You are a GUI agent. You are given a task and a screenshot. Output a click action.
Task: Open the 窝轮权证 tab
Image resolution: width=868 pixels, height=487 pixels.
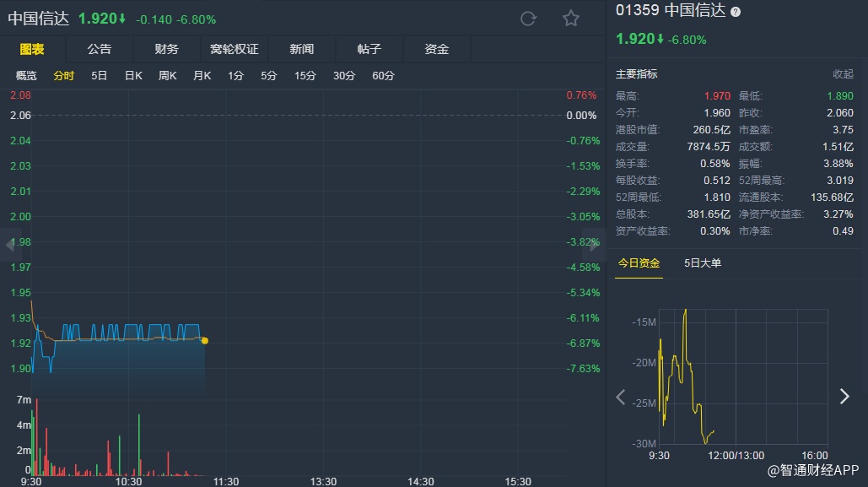(x=235, y=49)
